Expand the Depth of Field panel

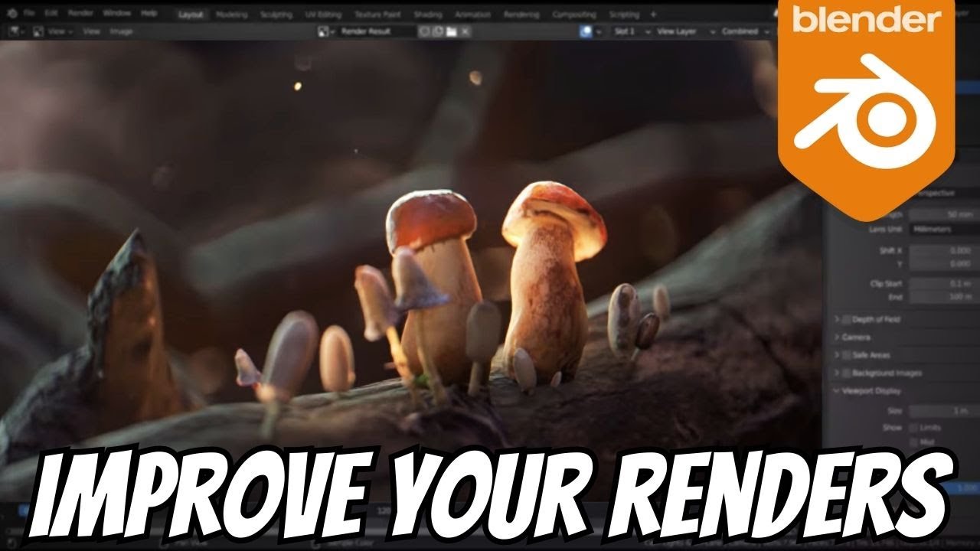[x=836, y=319]
